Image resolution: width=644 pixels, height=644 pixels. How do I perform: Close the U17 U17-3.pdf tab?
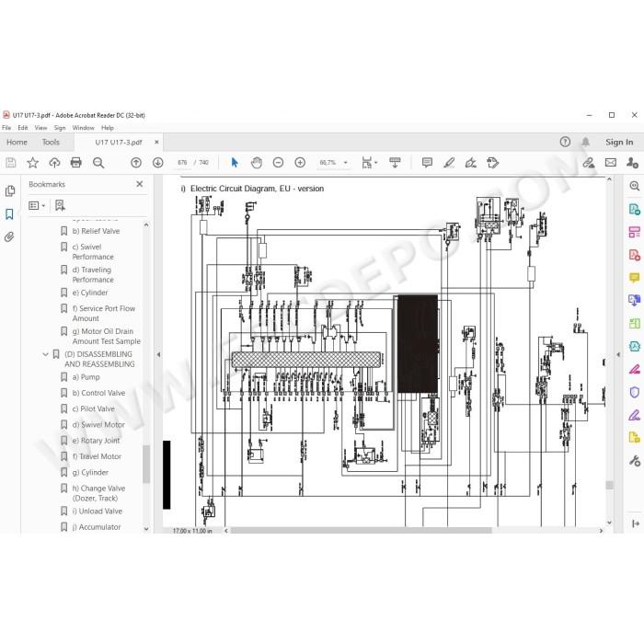pyautogui.click(x=156, y=142)
